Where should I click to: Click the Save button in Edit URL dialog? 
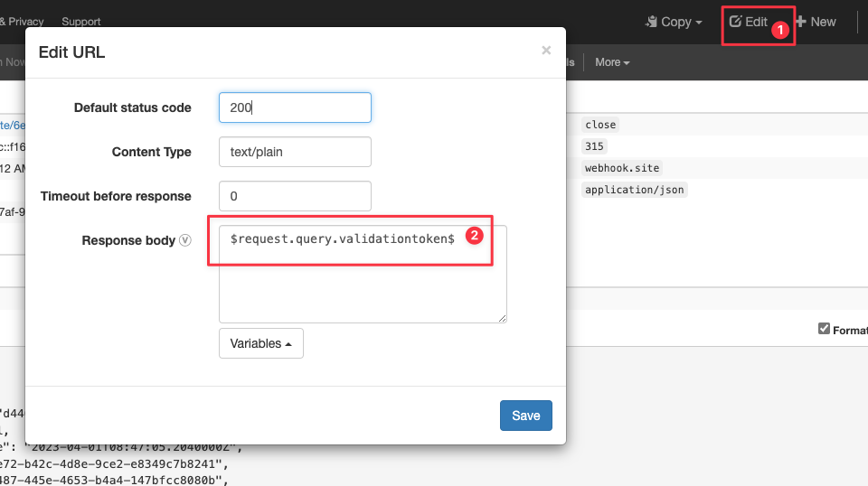tap(526, 416)
